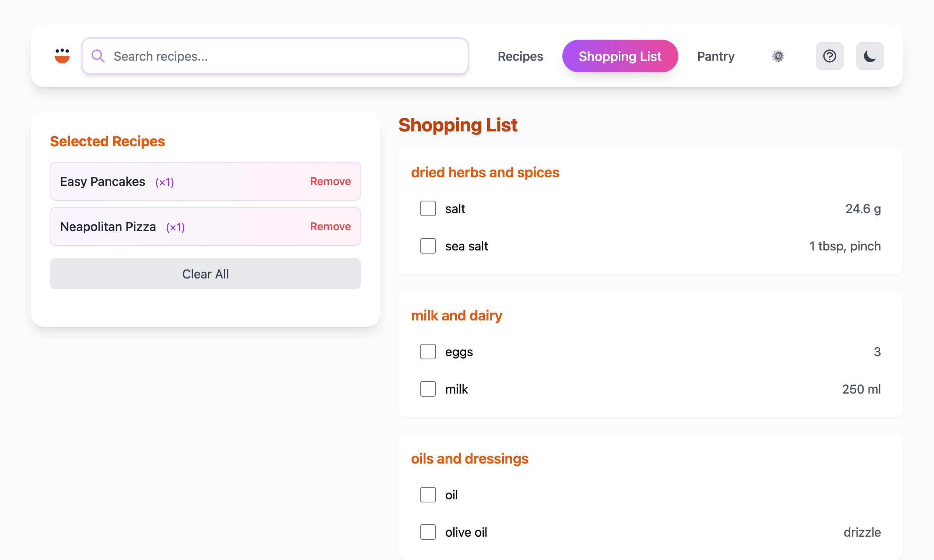Click the Easy Pancakes recipe entry
This screenshot has width=934, height=560.
click(x=103, y=181)
